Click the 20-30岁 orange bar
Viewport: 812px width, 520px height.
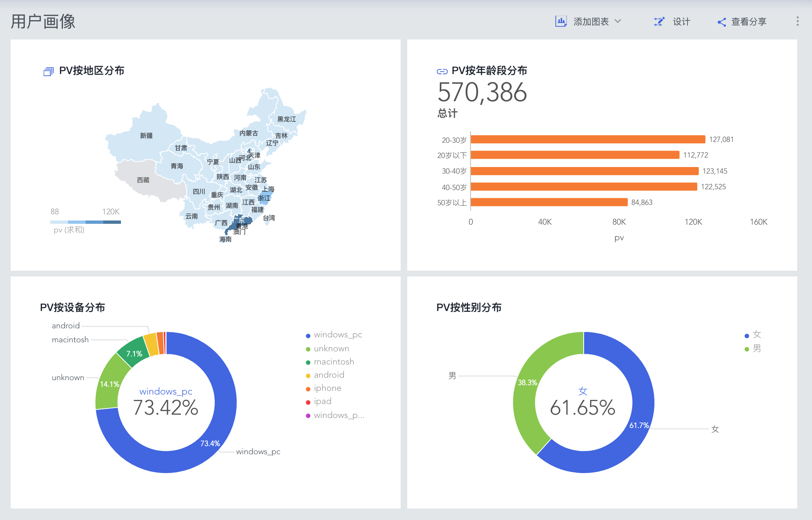(x=588, y=139)
